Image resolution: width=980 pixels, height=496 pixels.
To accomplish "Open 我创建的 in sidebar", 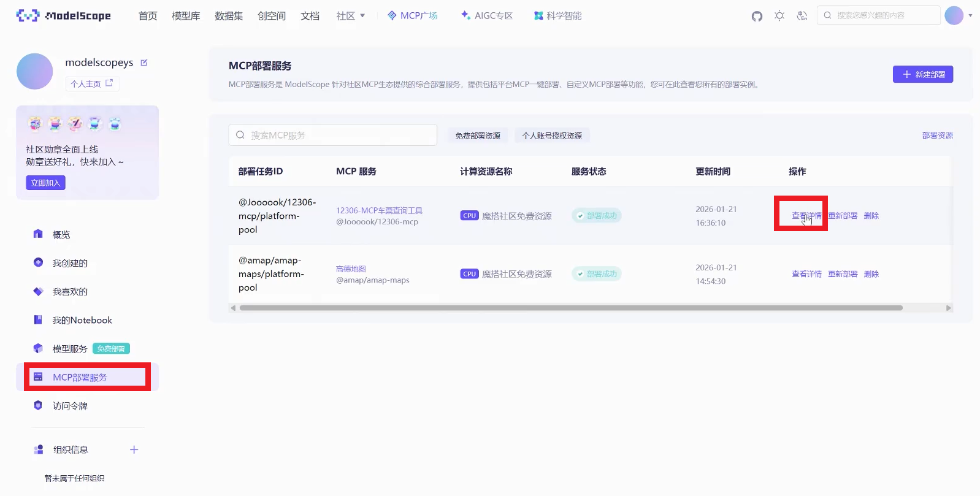I will click(x=70, y=263).
